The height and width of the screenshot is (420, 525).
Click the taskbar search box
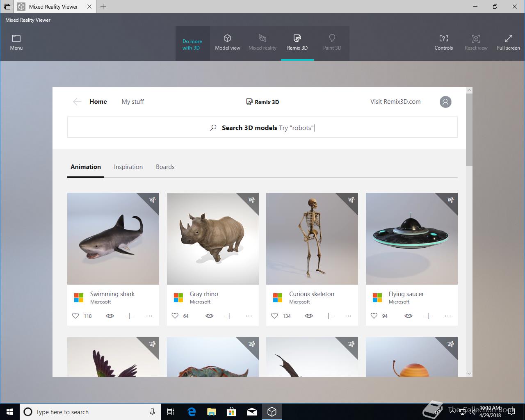[89, 412]
